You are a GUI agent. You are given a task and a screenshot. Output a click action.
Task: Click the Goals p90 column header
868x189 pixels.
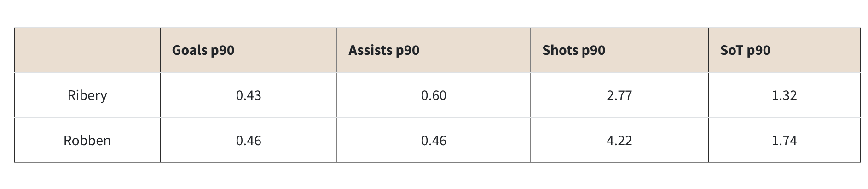(x=203, y=50)
